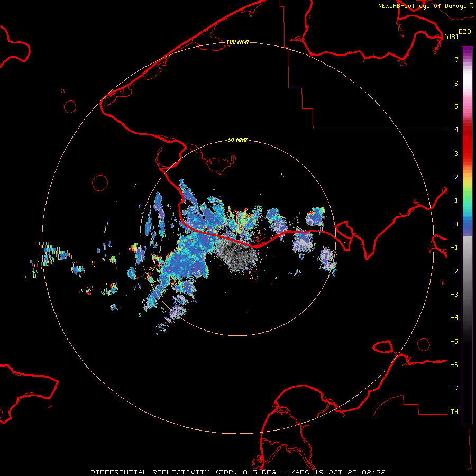Click the DZD product label
The height and width of the screenshot is (476, 476).
[465, 32]
